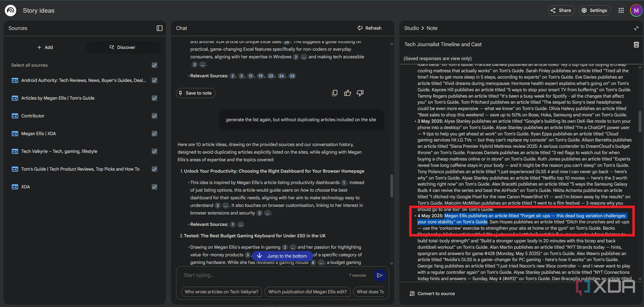The image size is (644, 307).
Task: Uncheck Articles by Megan Ellis source
Action: (x=154, y=98)
